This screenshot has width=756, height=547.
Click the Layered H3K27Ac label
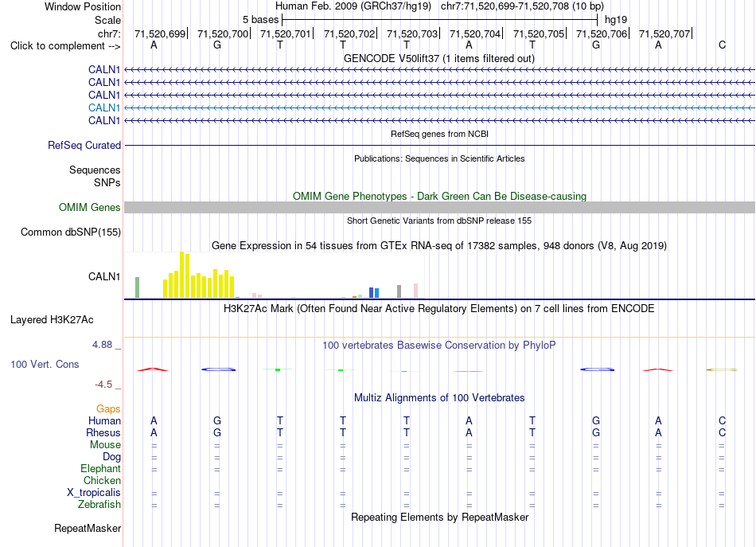pos(52,320)
